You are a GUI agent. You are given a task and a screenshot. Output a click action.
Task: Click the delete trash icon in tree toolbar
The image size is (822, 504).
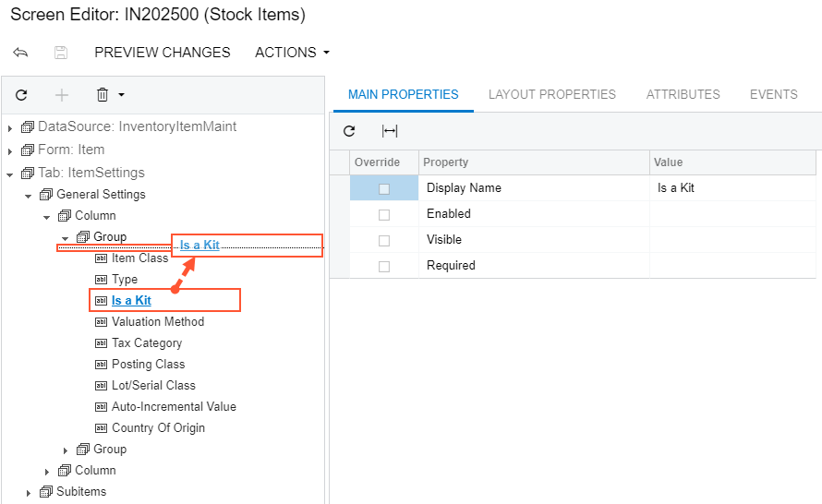tap(103, 94)
